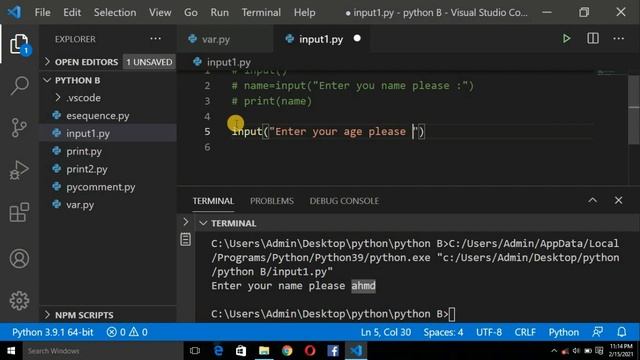
Task: Open the File menu
Action: pyautogui.click(x=42, y=12)
